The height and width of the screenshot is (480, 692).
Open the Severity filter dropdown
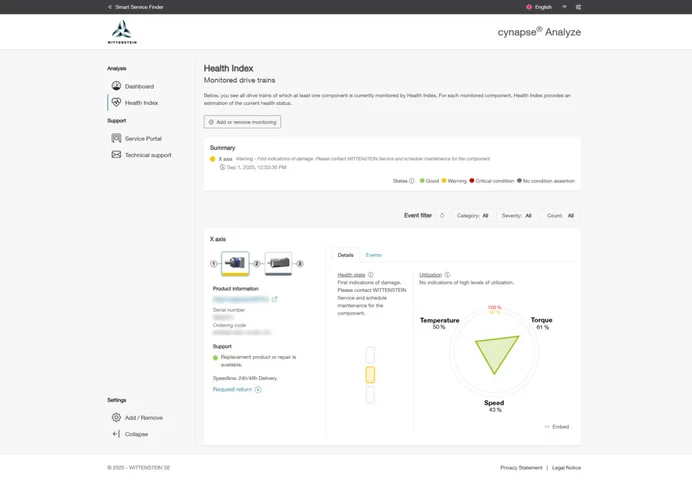pyautogui.click(x=516, y=216)
